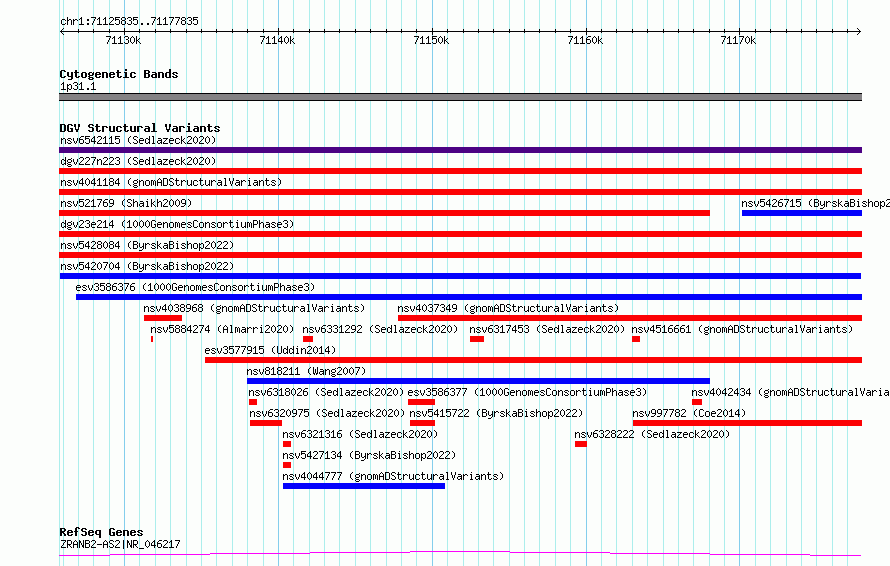
Task: Click the RefSeq Genes track title
Action: pyautogui.click(x=101, y=533)
